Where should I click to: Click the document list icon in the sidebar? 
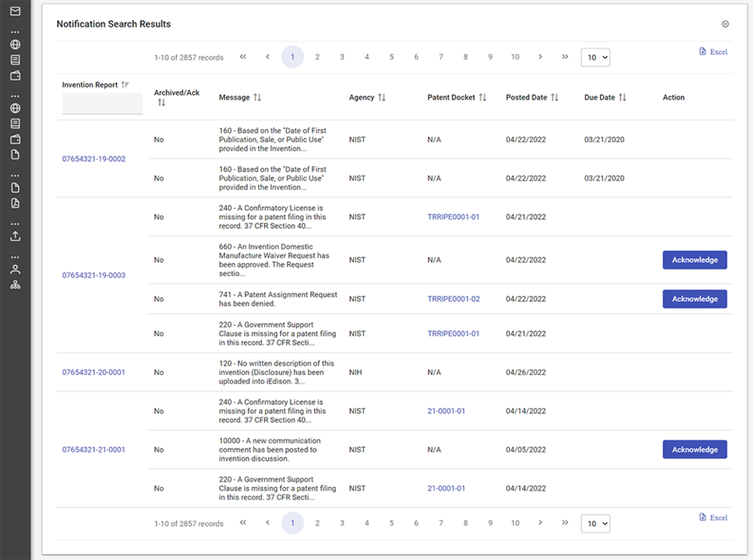pos(15,58)
